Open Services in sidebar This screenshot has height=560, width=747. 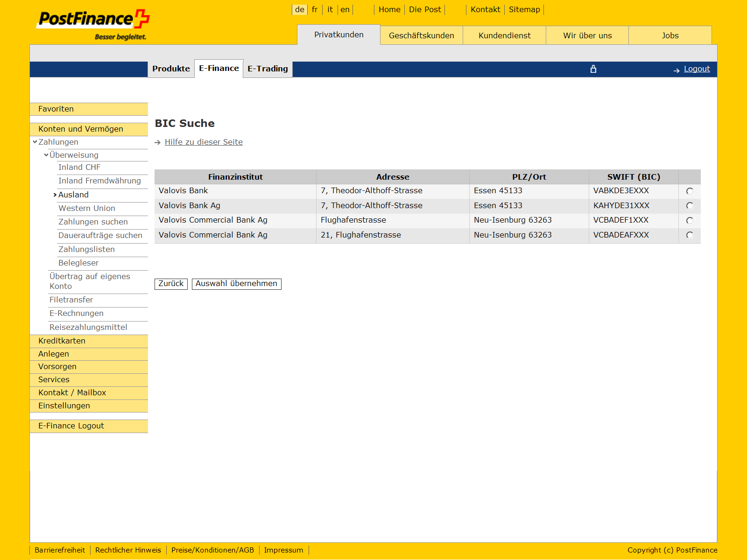(x=89, y=380)
